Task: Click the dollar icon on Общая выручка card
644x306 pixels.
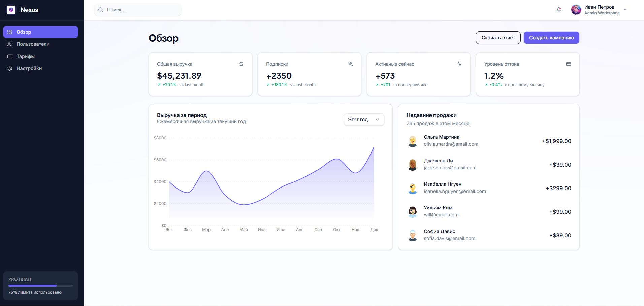Action: (241, 64)
